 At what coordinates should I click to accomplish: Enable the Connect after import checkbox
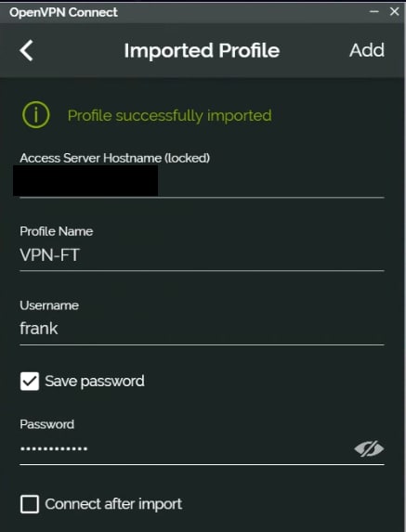pos(30,504)
